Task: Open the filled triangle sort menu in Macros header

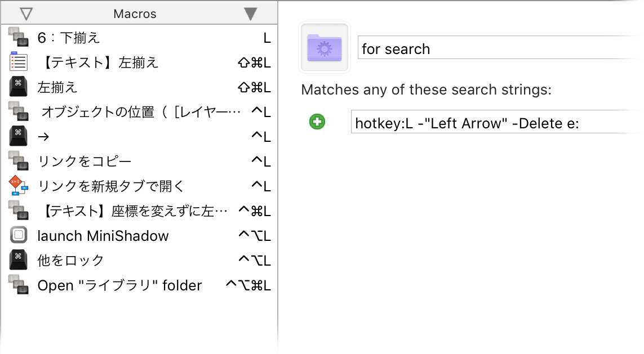Action: tap(251, 14)
